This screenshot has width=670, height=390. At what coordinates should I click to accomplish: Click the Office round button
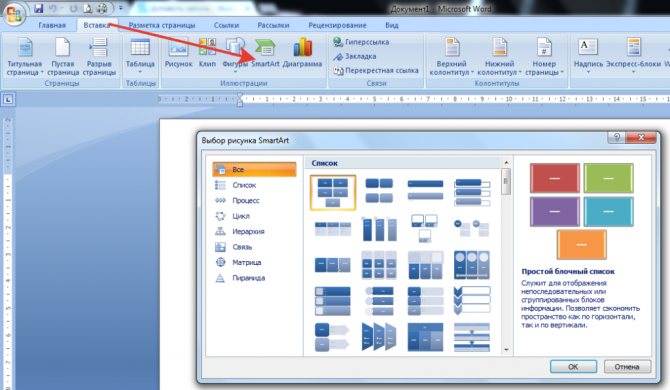pos(14,14)
